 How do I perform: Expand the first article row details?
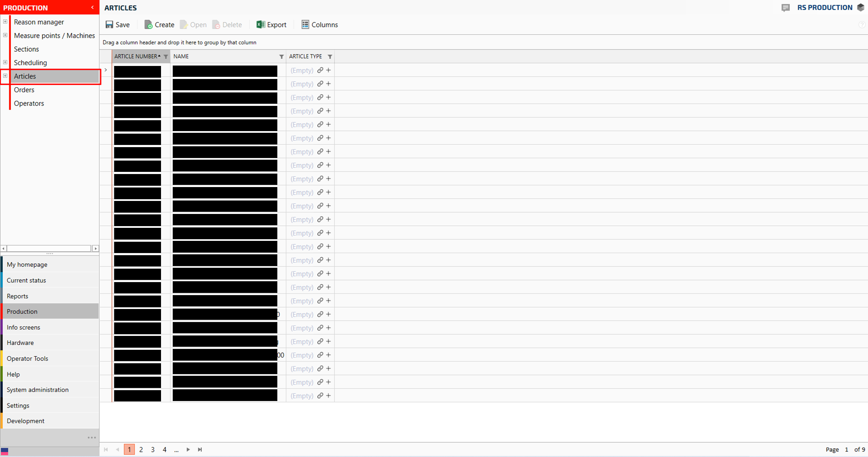pyautogui.click(x=106, y=70)
